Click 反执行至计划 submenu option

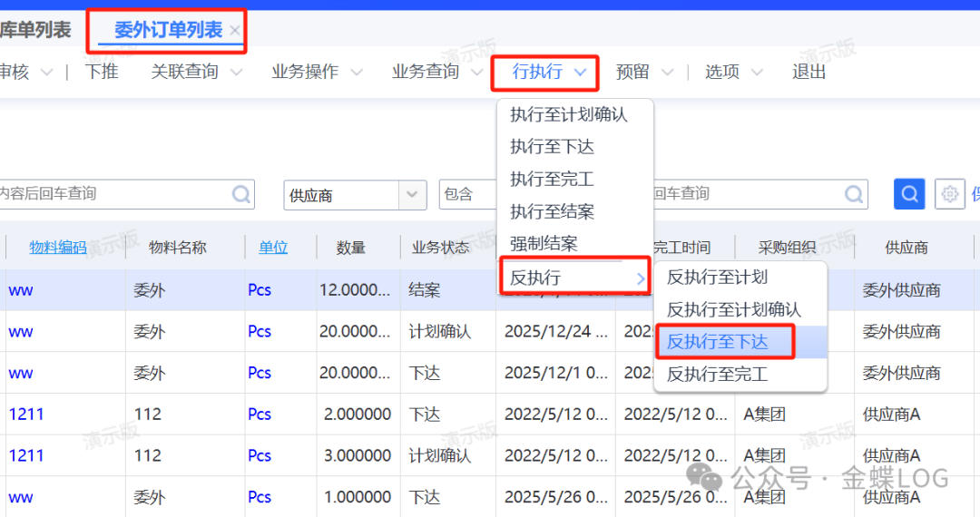point(718,278)
